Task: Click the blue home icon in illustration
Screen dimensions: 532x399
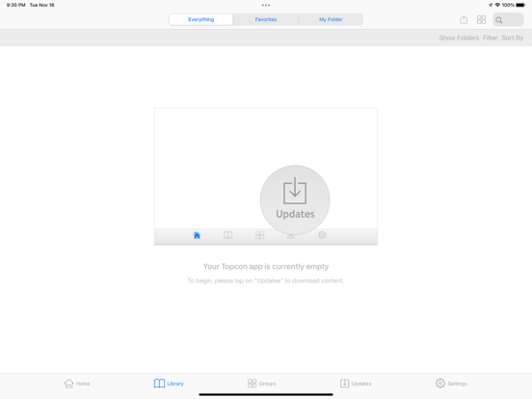Action: pos(197,235)
